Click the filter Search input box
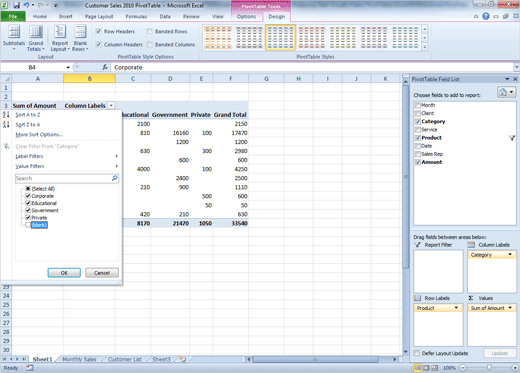The image size is (520, 373). [63, 178]
